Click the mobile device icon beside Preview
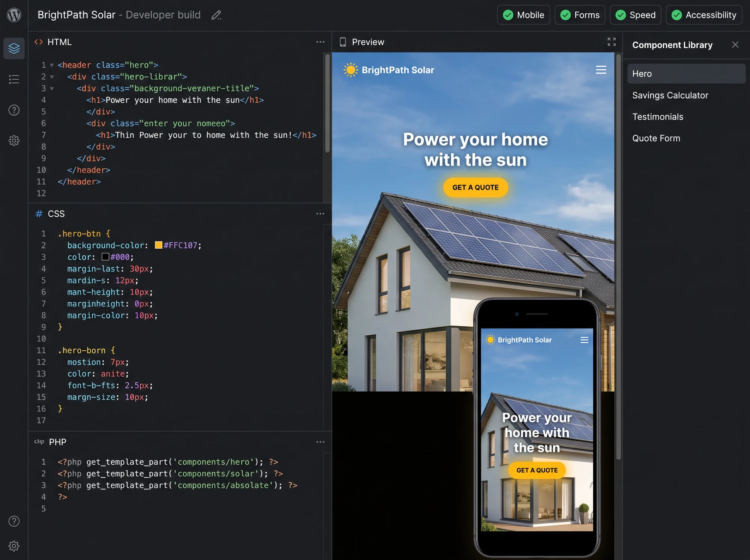The height and width of the screenshot is (560, 750). pyautogui.click(x=343, y=42)
